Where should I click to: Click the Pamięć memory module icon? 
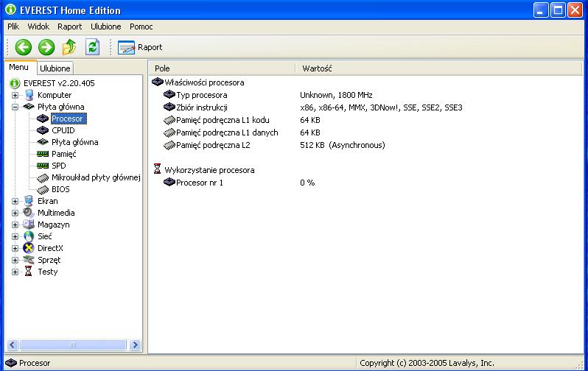coord(43,154)
